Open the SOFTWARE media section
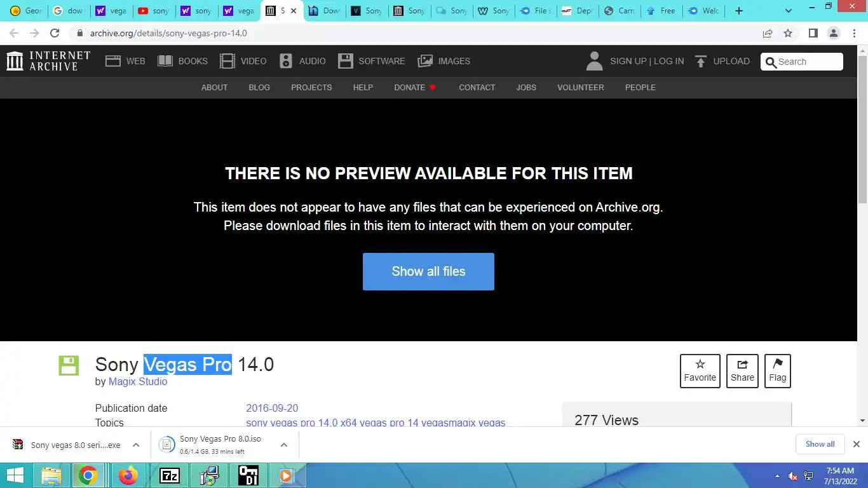Screen dimensions: 868x488 (371, 61)
